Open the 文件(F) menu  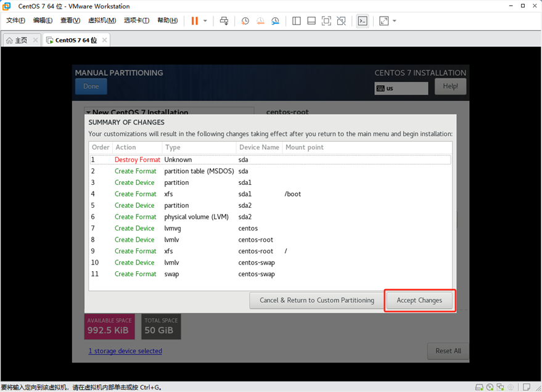point(15,20)
